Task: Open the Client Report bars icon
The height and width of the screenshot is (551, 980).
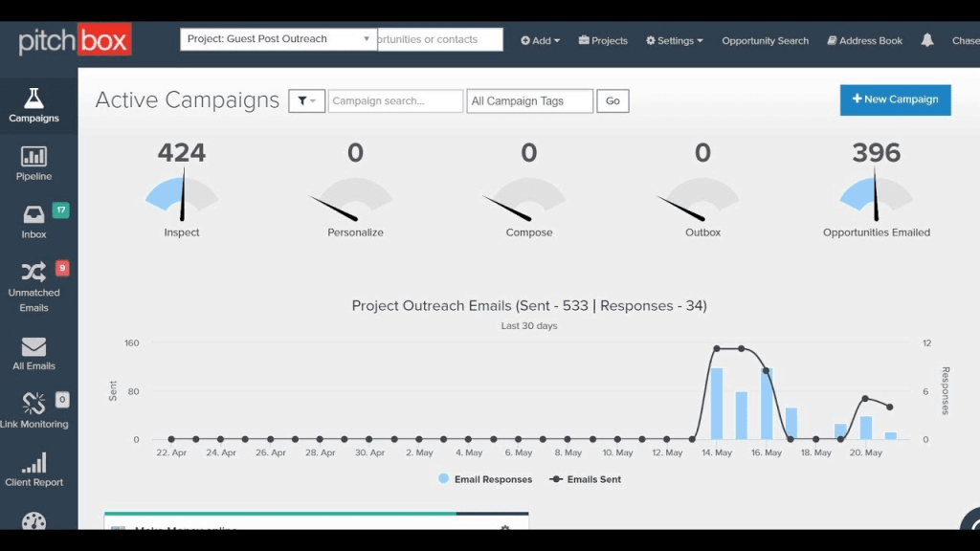Action: (x=33, y=464)
